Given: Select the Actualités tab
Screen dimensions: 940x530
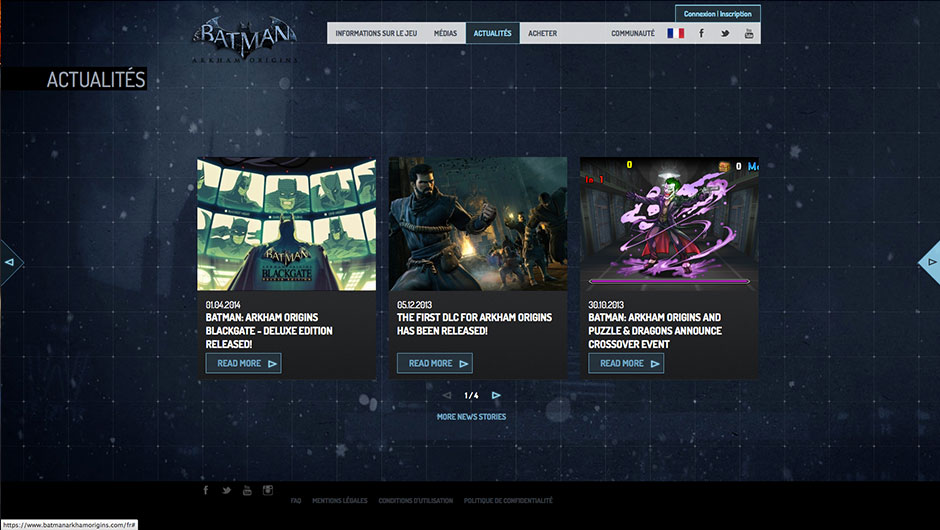Looking at the screenshot, I should [x=493, y=34].
